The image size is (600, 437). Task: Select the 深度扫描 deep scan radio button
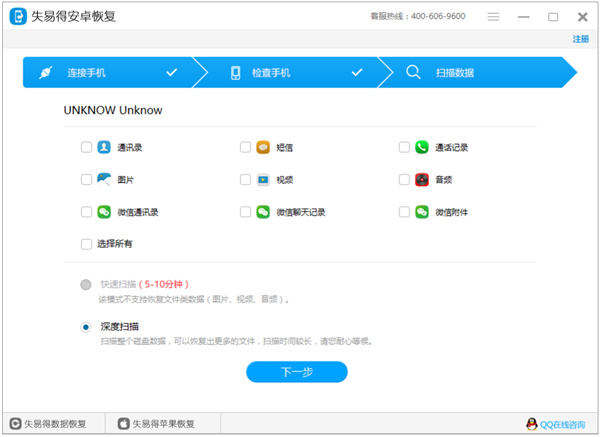86,327
